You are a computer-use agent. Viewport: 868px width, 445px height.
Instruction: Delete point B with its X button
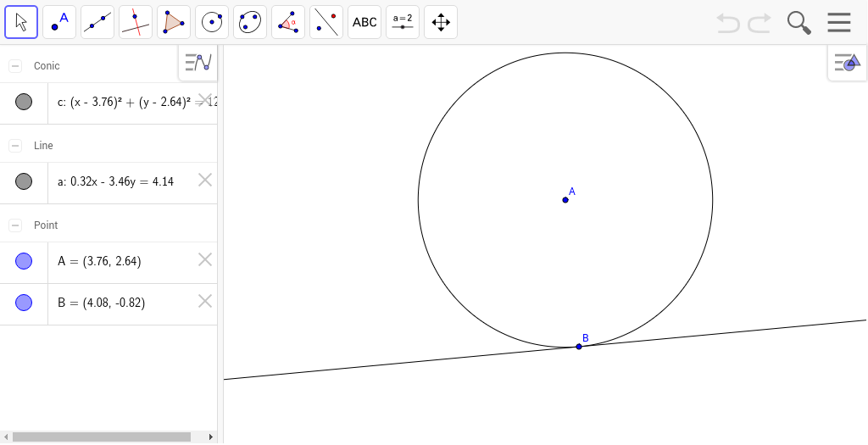[205, 301]
